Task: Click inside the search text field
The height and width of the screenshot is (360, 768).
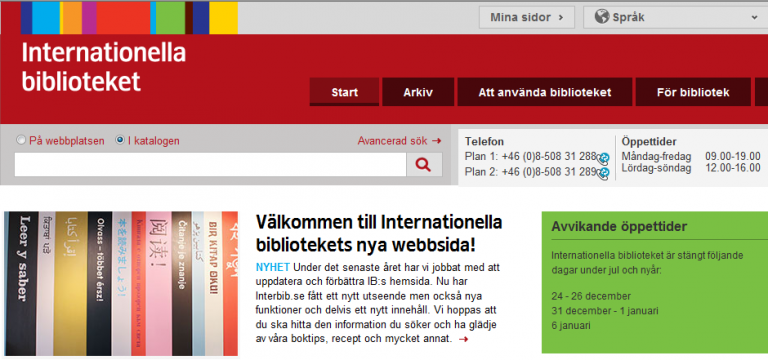Action: (x=211, y=165)
